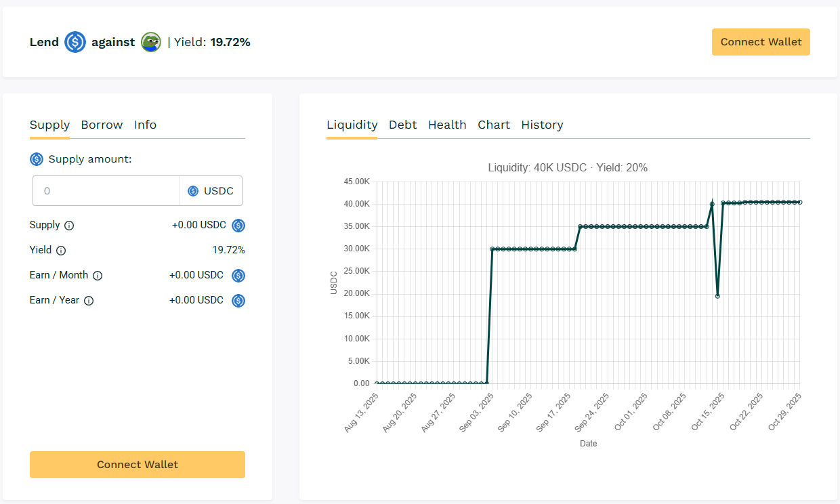Click the USDC icon beside Earn / Year
840x504 pixels.
pyautogui.click(x=238, y=300)
